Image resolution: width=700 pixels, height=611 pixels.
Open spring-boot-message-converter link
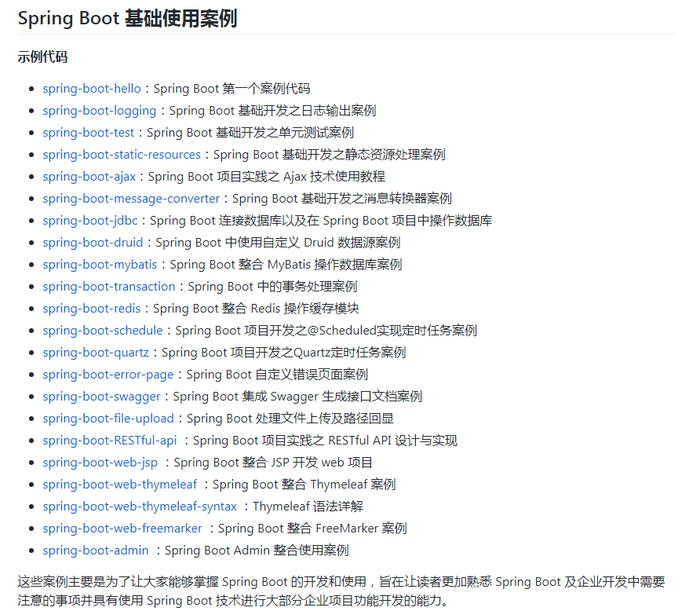click(x=131, y=199)
